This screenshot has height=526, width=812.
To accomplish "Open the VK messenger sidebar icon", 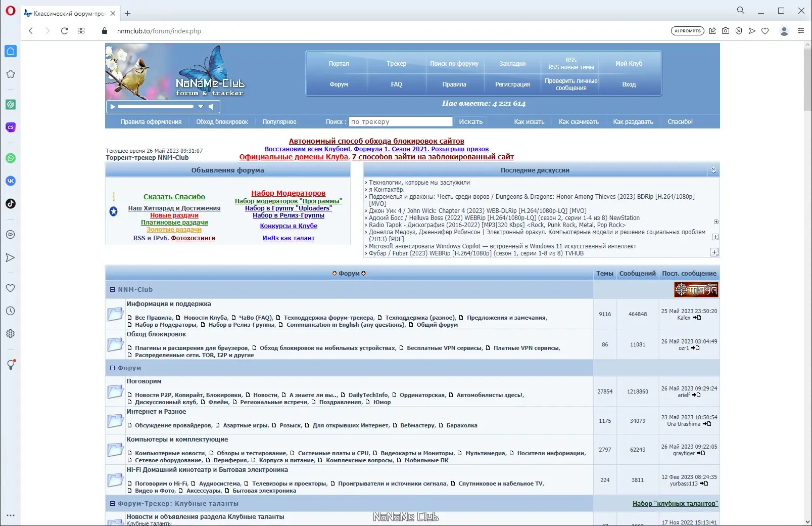I will (11, 181).
